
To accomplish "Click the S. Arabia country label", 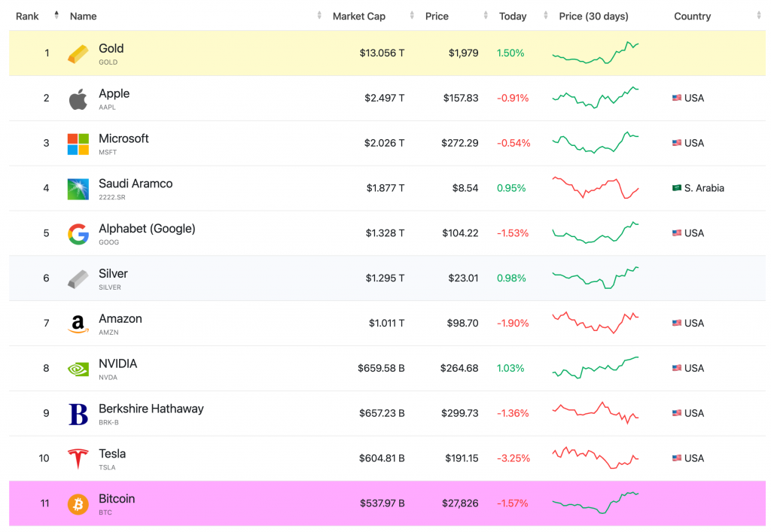I will click(704, 188).
